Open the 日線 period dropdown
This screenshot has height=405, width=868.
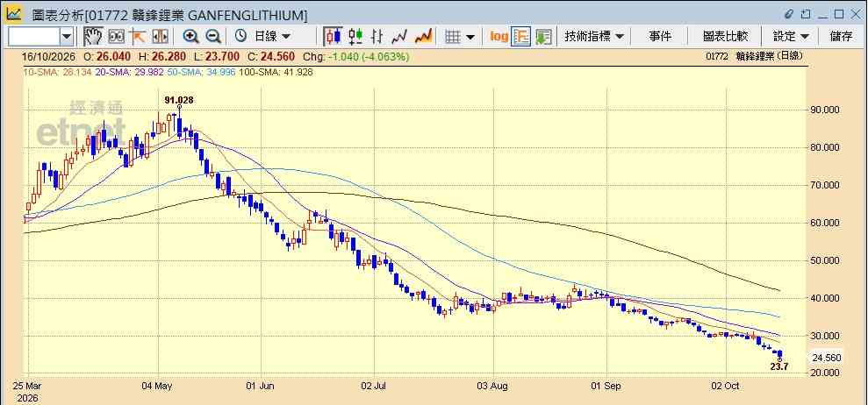[x=272, y=37]
